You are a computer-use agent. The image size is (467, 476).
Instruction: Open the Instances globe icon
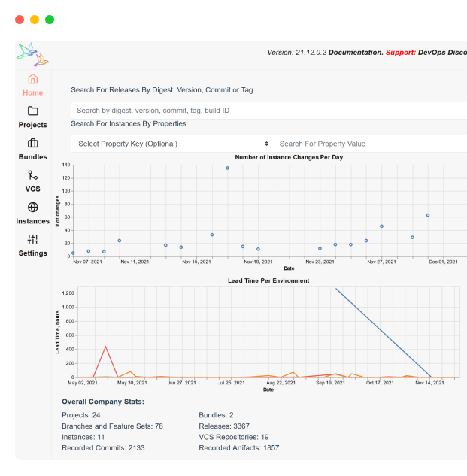(x=32, y=208)
